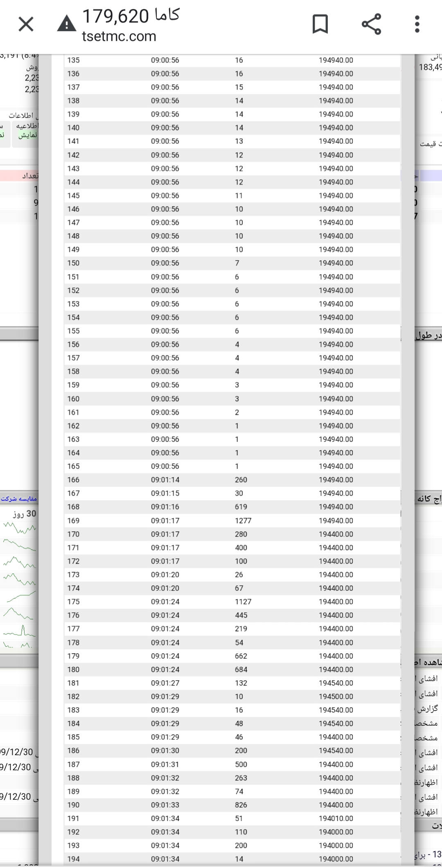The height and width of the screenshot is (868, 442).
Task: Open the "مقایسه شرکت" comparison link
Action: click(19, 499)
